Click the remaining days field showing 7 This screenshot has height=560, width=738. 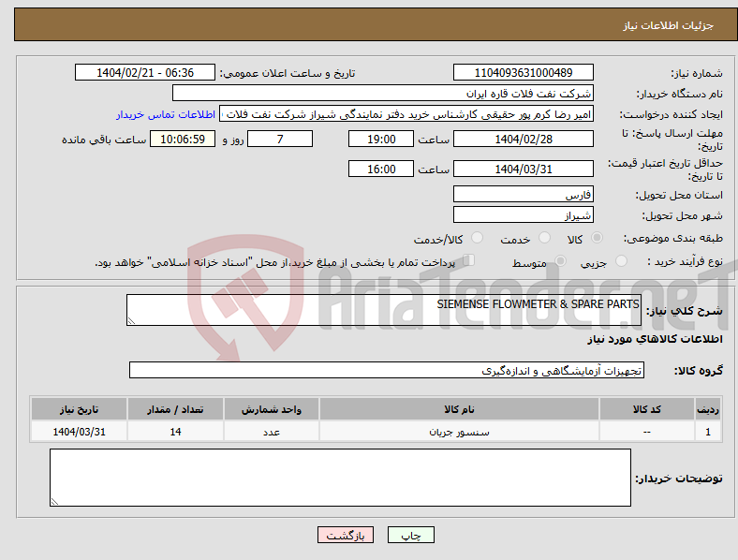coord(280,139)
